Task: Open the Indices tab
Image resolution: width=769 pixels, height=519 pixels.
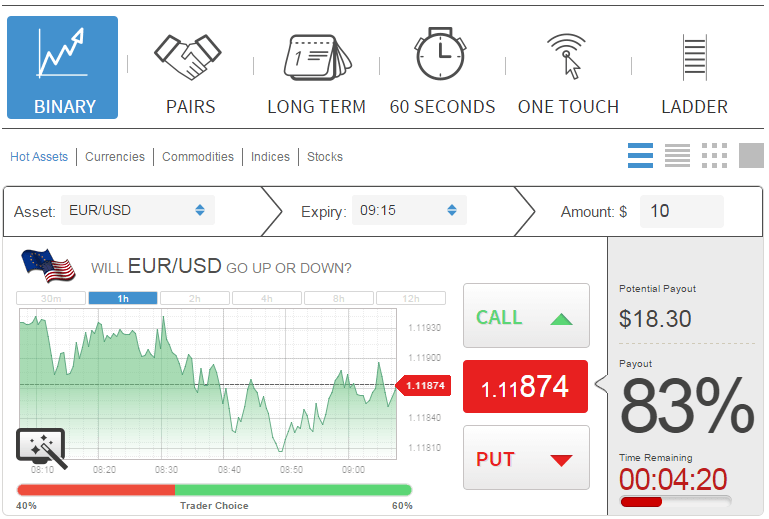Action: click(270, 156)
